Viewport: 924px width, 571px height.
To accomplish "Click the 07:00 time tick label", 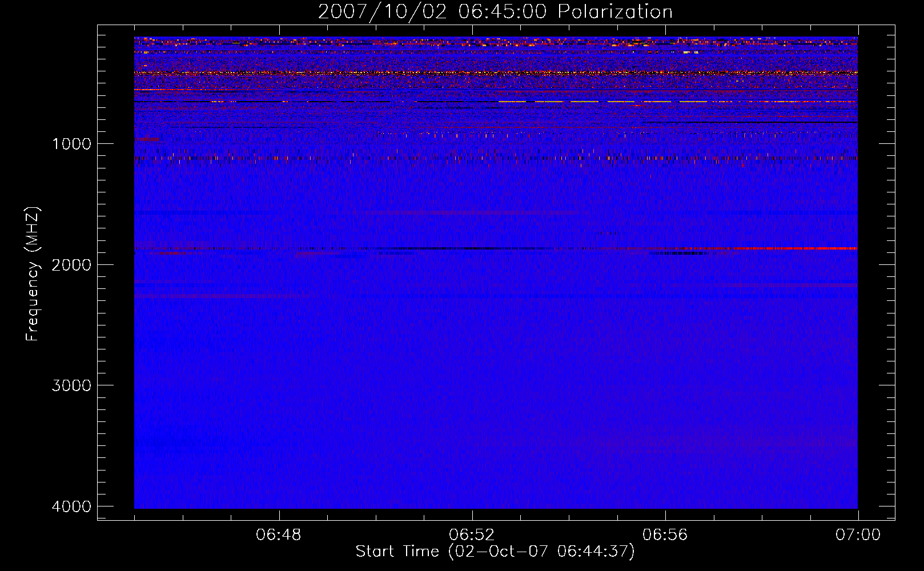I will (x=858, y=535).
